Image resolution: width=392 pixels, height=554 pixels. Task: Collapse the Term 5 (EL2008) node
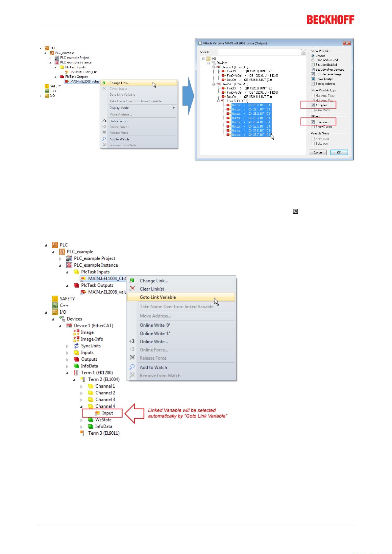pyautogui.click(x=219, y=101)
